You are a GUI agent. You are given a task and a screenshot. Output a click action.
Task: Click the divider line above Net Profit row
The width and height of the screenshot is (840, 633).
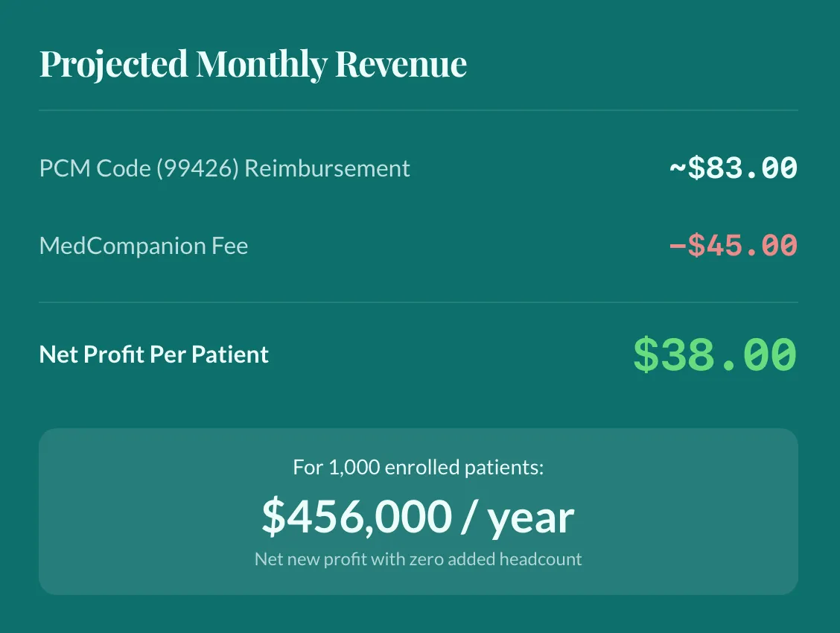coord(418,302)
